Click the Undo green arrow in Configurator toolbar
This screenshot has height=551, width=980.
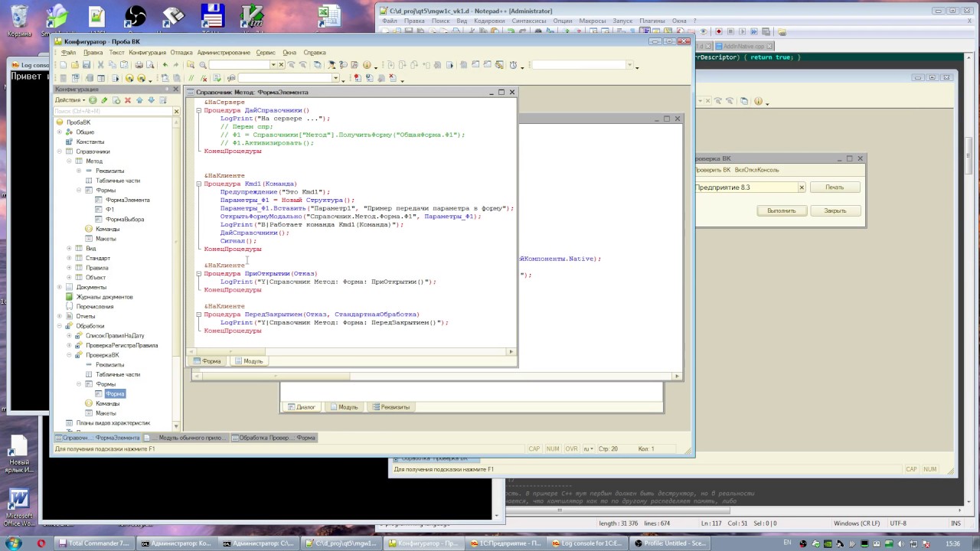click(x=165, y=65)
